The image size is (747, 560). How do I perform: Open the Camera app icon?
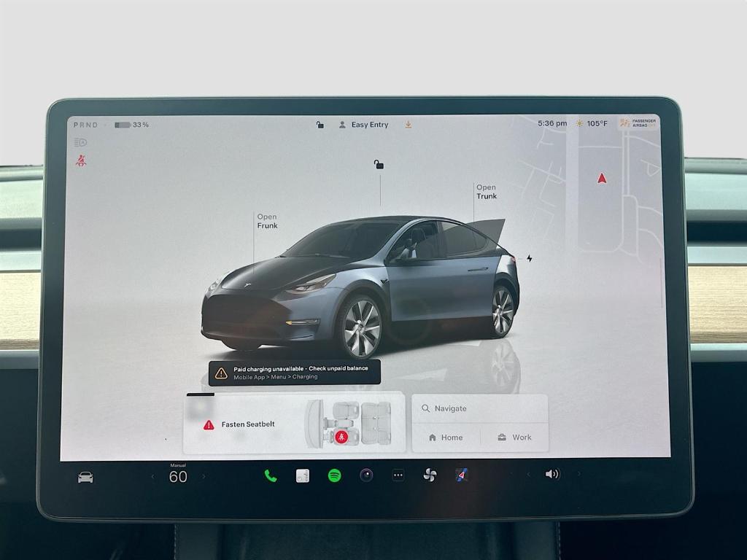coord(366,475)
